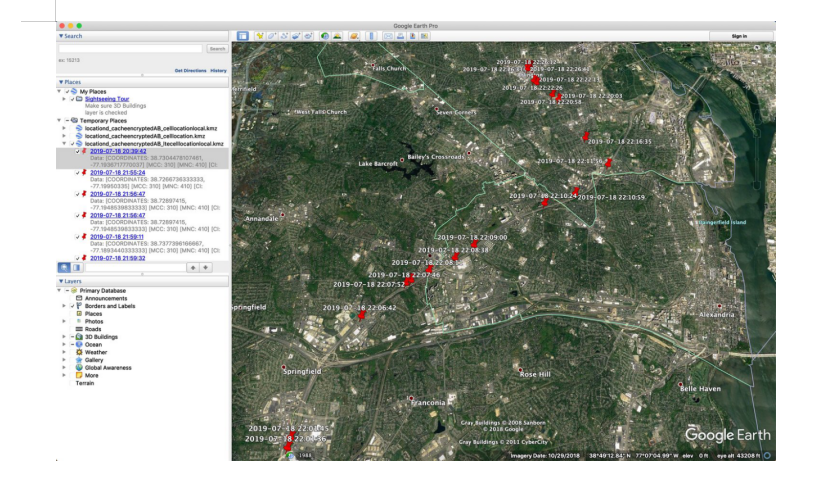The image size is (837, 482).
Task: Expand the Sightseeing Tour folder
Action: 64,99
